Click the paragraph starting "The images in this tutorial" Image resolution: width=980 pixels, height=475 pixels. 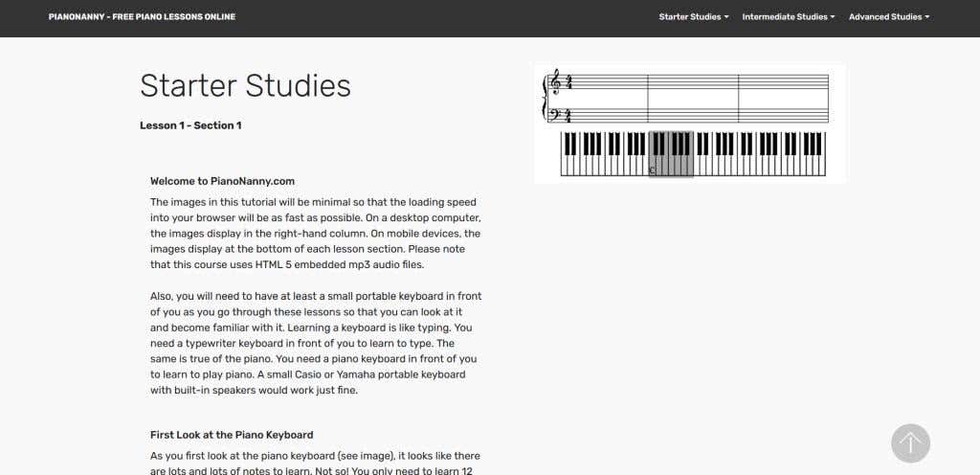315,234
